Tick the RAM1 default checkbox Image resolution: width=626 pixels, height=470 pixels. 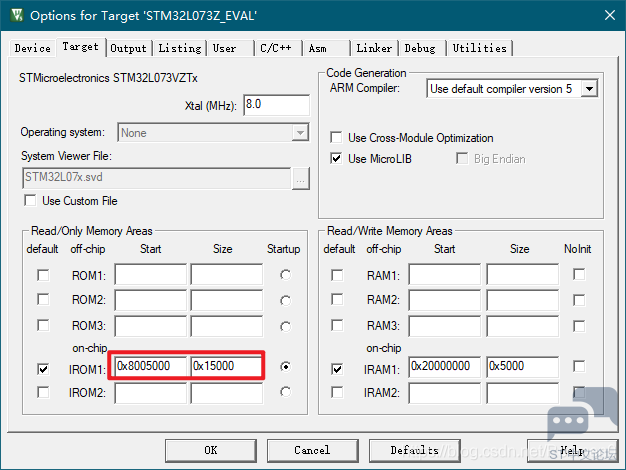coord(337,275)
